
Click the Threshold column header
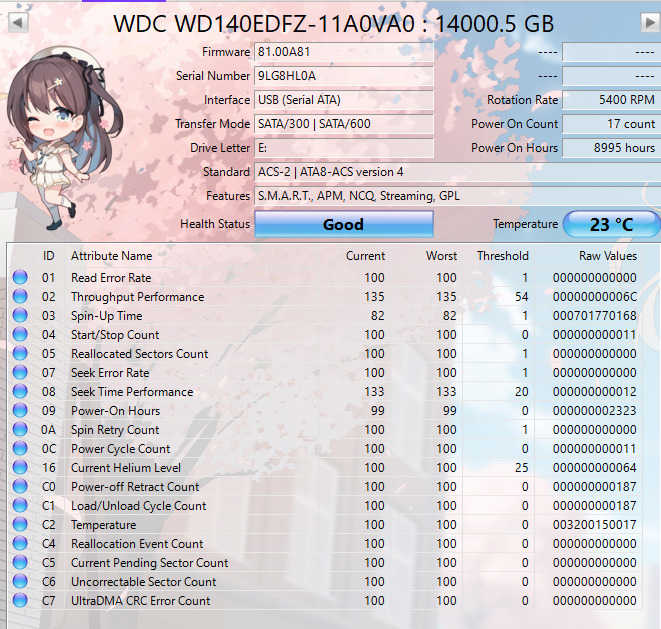(502, 256)
